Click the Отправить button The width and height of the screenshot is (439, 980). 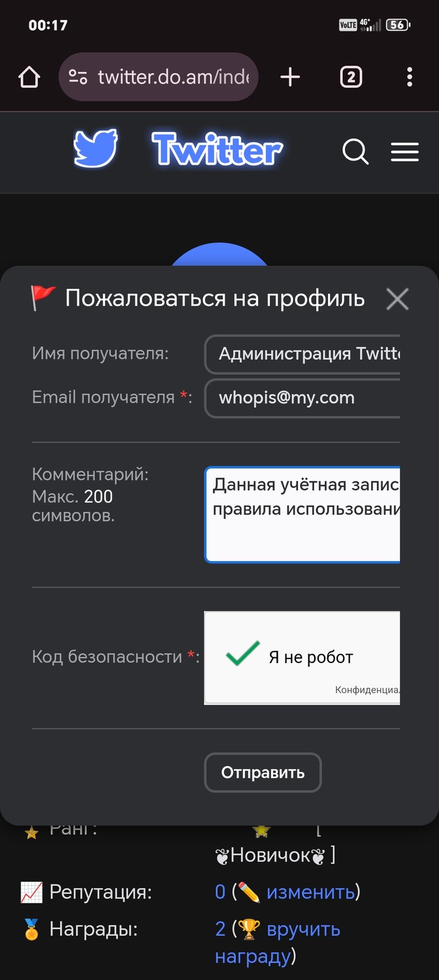(263, 772)
